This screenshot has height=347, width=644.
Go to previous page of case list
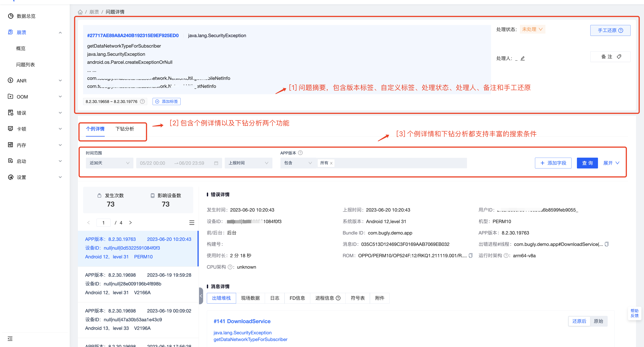pos(89,223)
